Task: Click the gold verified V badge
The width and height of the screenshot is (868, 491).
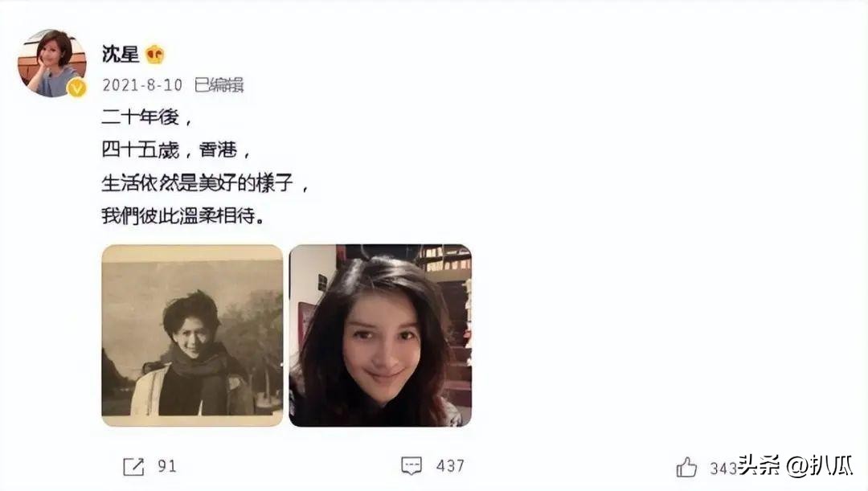Action: point(76,88)
